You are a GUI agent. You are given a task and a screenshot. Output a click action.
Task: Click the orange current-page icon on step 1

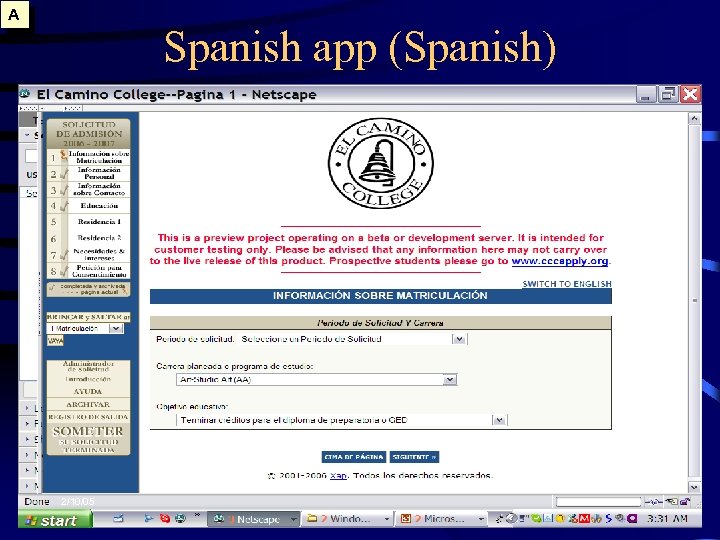pyautogui.click(x=63, y=156)
